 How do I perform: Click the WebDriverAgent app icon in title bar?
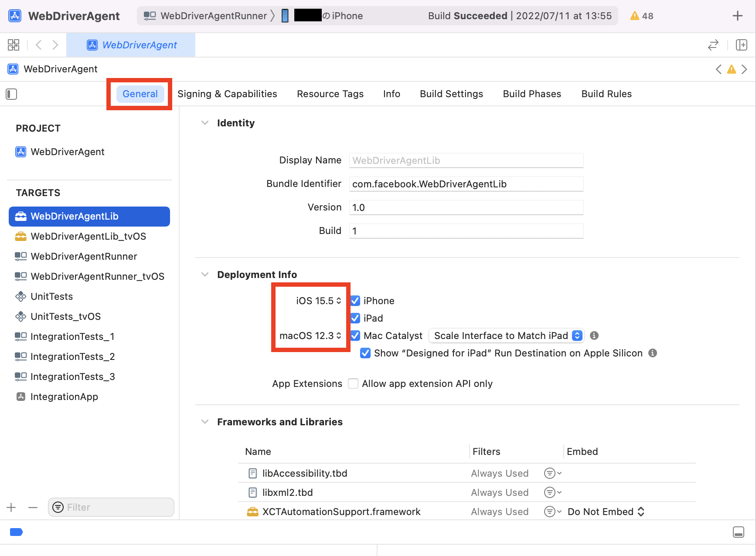pos(15,16)
